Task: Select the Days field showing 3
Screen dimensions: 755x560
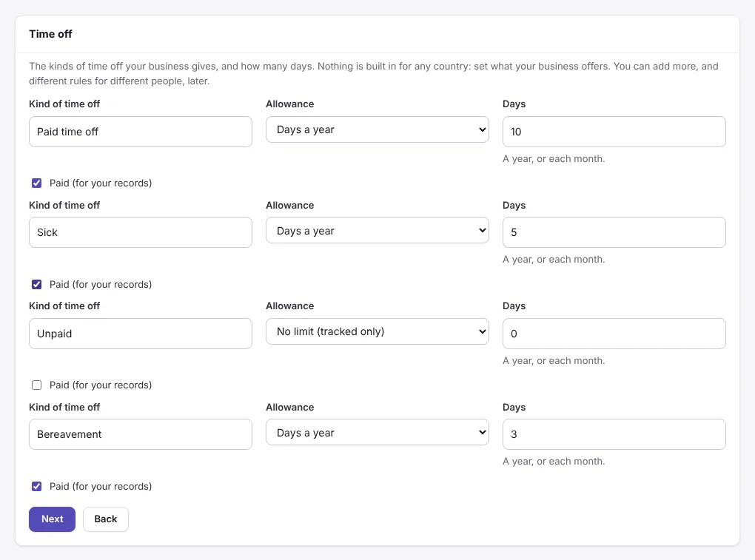Action: 614,434
